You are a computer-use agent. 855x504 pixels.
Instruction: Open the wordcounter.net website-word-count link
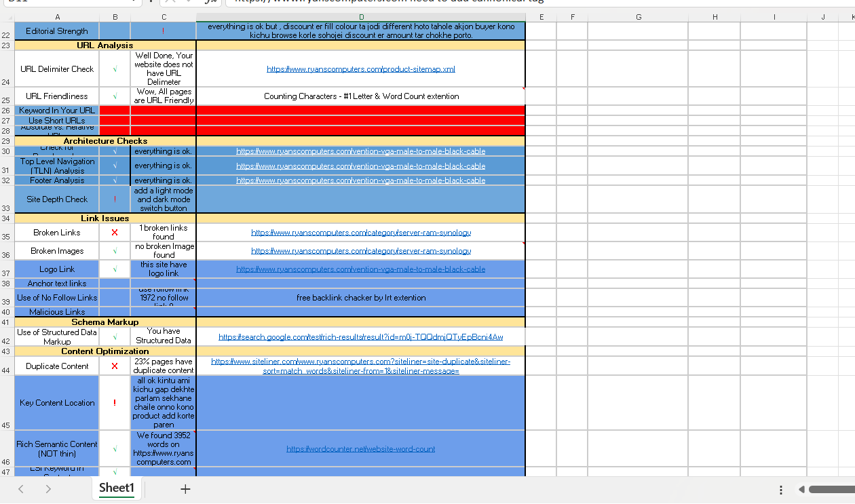tap(360, 449)
